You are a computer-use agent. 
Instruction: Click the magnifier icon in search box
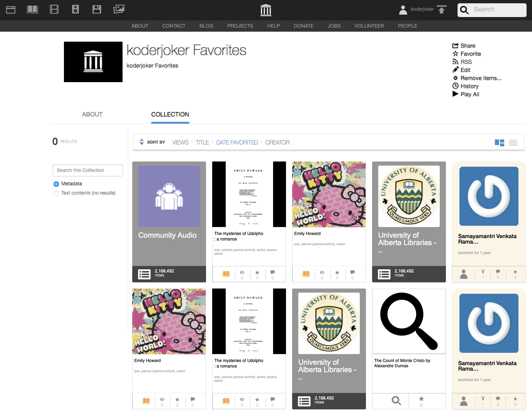[x=464, y=10]
